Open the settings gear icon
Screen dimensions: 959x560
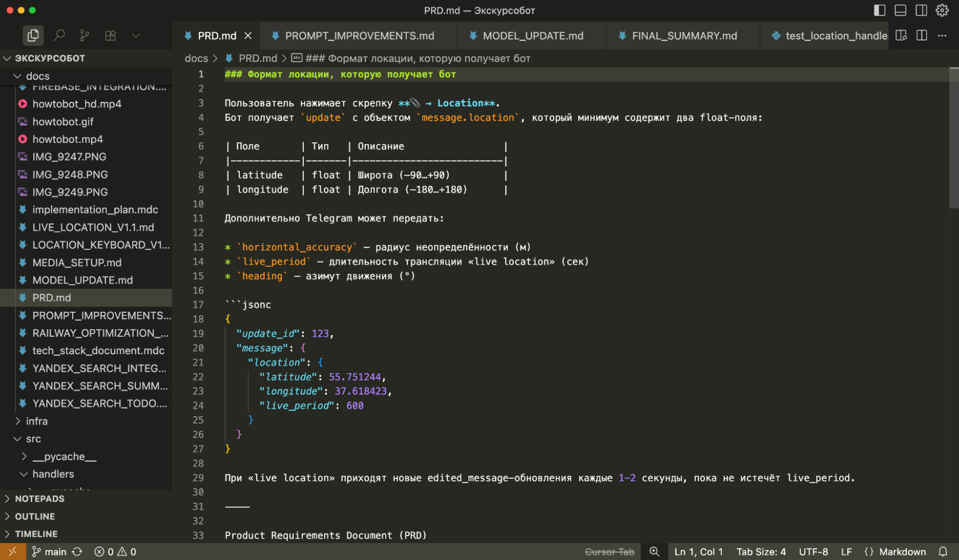(x=942, y=10)
